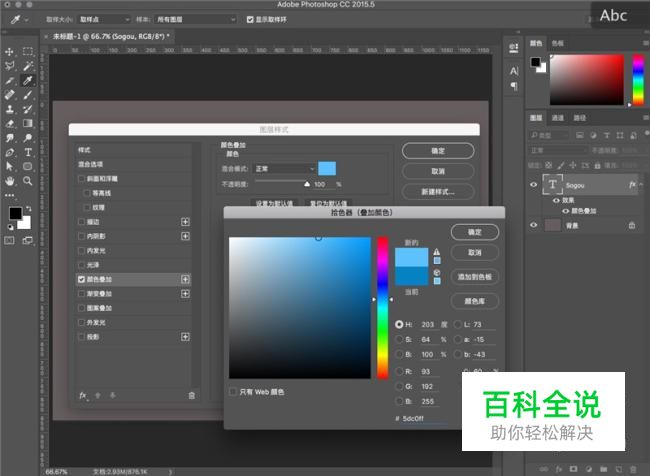Click the trash icon in Layer Style dialog
Viewport: 650px width, 476px height.
(x=192, y=396)
